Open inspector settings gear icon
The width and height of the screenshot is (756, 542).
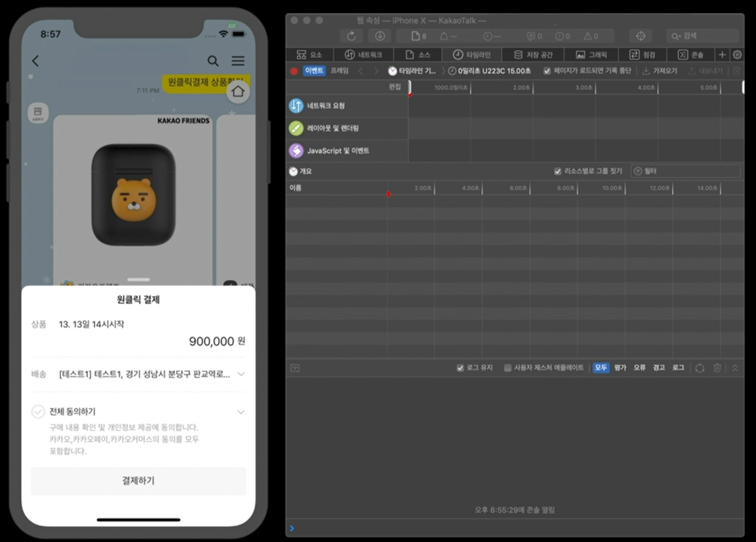click(x=737, y=55)
